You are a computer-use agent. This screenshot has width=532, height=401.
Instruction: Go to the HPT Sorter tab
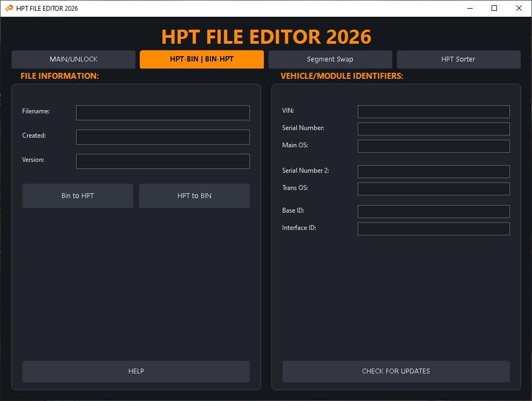(459, 59)
